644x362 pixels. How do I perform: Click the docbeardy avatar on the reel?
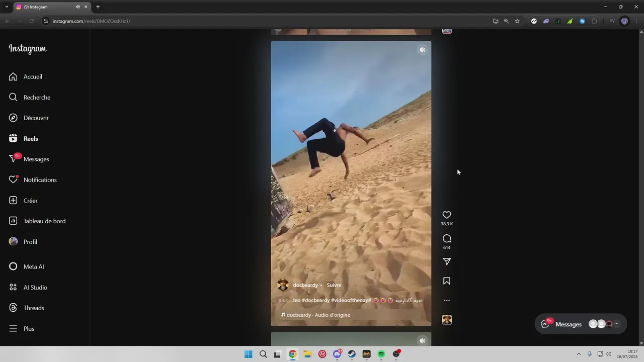283,285
